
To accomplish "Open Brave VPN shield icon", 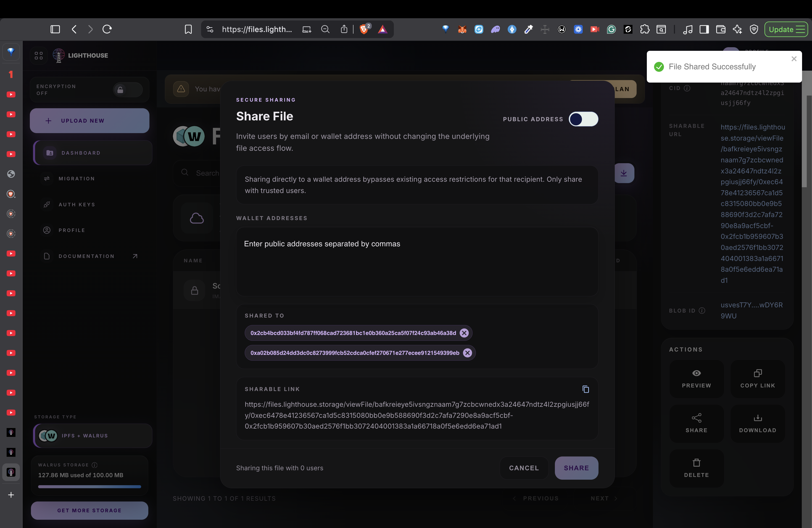I will click(754, 29).
